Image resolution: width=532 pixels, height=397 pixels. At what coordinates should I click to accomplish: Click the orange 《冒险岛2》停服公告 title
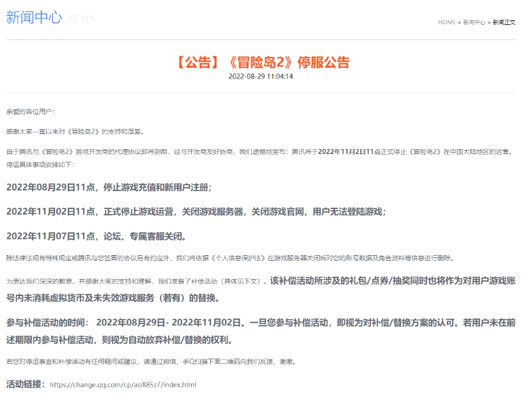(x=261, y=63)
